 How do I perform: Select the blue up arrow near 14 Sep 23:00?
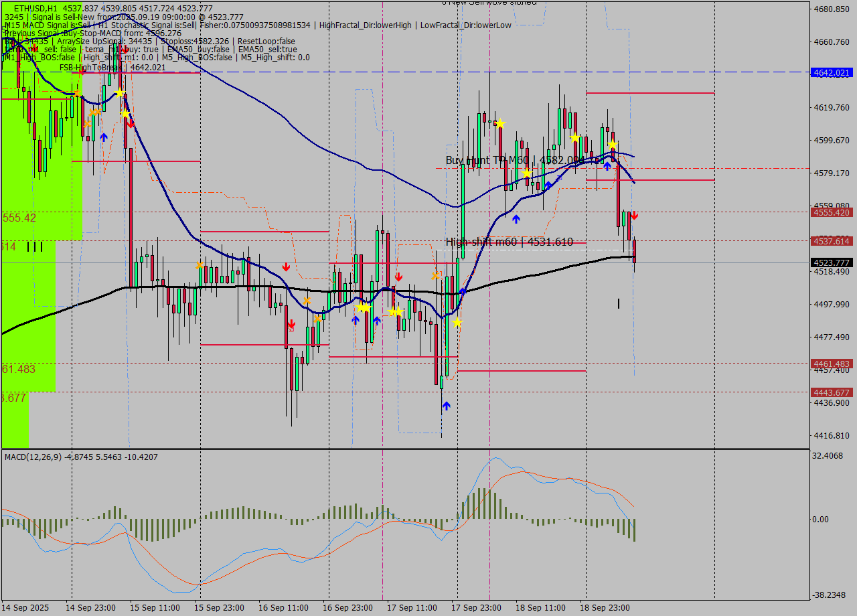tap(104, 137)
